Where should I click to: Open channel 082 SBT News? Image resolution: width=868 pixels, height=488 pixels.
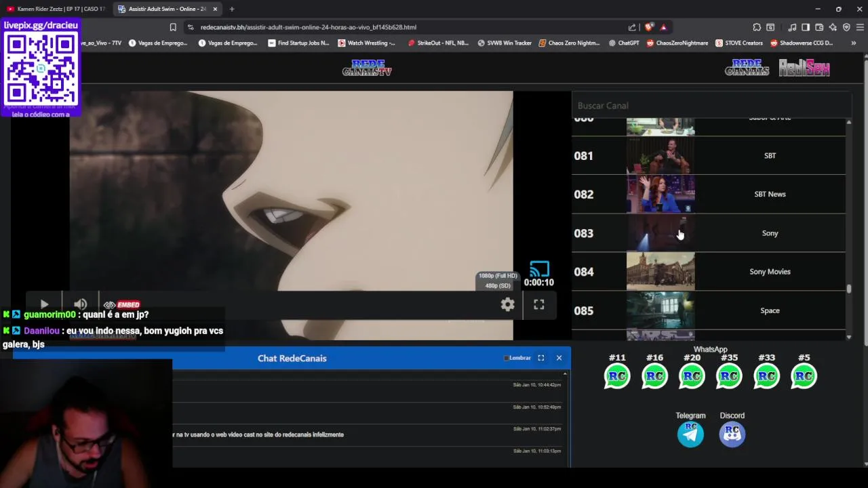[709, 195]
